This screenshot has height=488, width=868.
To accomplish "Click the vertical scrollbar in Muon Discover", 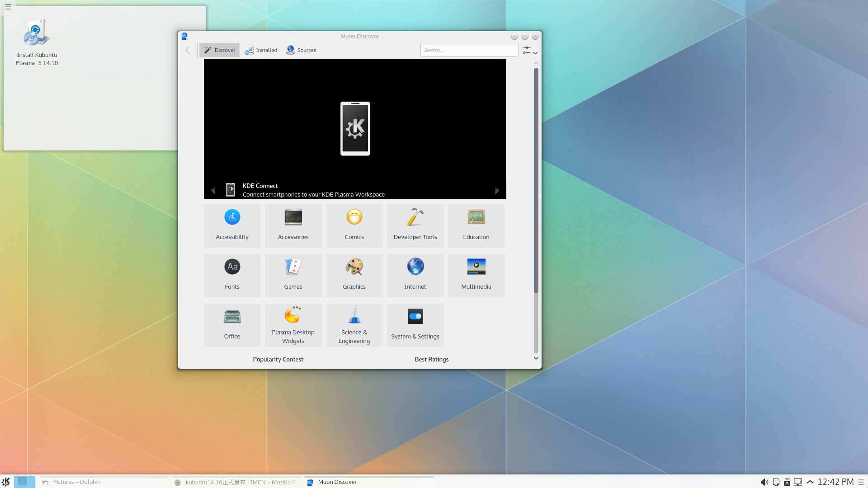I will (x=536, y=181).
